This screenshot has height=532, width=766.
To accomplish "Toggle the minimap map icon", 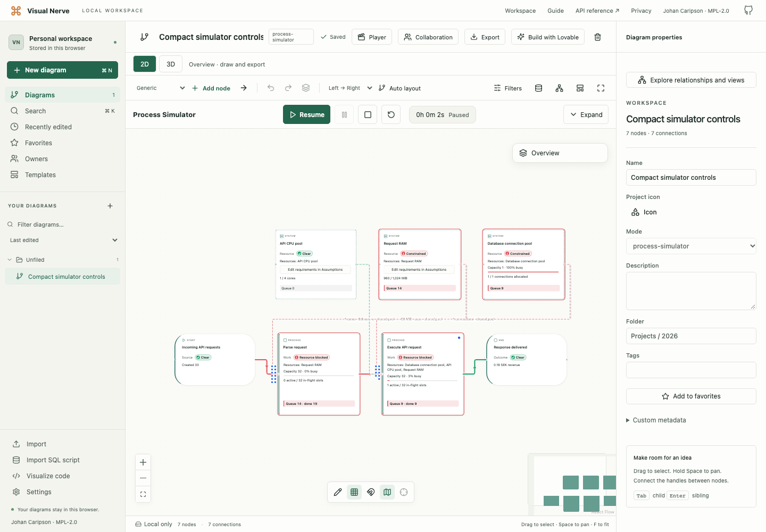I will pos(387,492).
